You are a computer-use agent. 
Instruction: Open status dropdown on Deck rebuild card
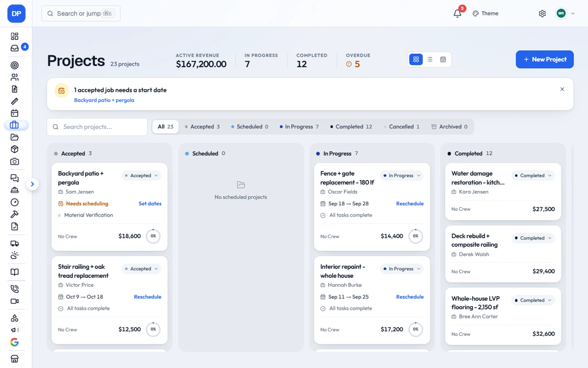tap(533, 238)
